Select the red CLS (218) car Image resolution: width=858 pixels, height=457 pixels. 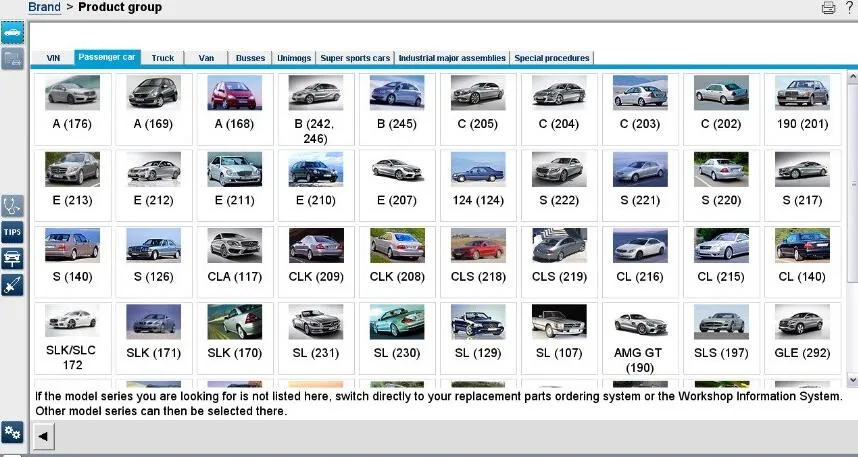click(478, 262)
